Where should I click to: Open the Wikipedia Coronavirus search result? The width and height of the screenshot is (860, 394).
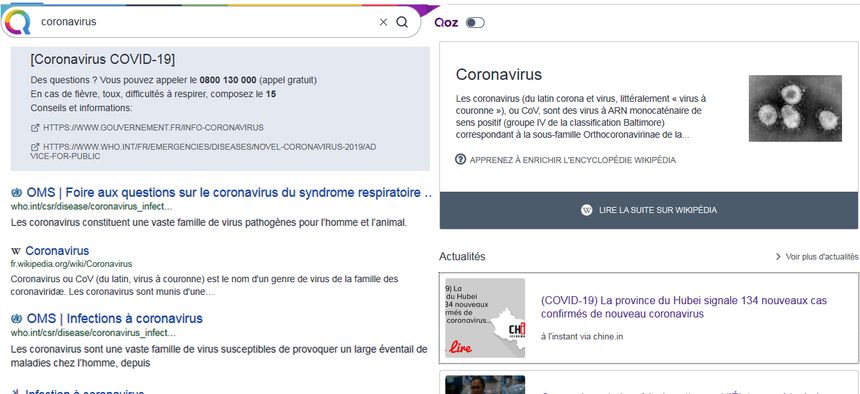(x=57, y=251)
